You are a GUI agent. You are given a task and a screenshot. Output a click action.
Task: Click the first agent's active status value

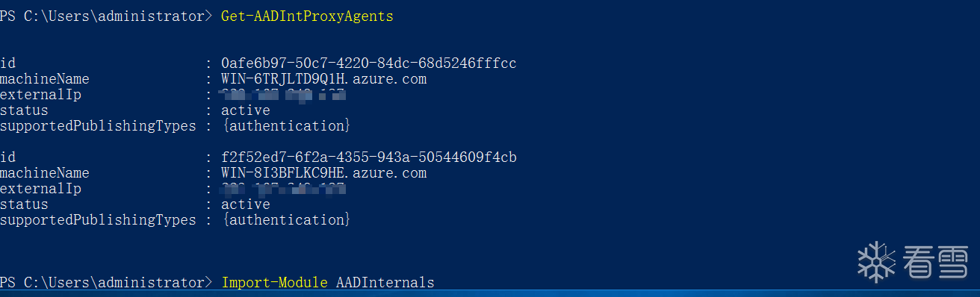(x=246, y=110)
